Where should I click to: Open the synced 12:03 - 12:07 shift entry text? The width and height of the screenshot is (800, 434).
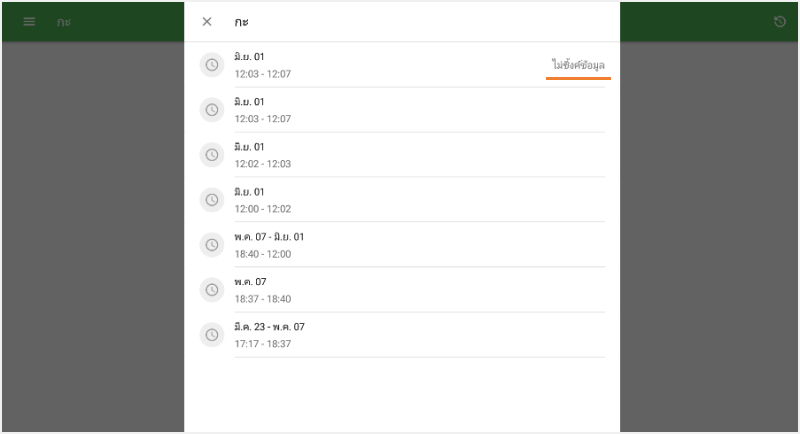tap(263, 110)
